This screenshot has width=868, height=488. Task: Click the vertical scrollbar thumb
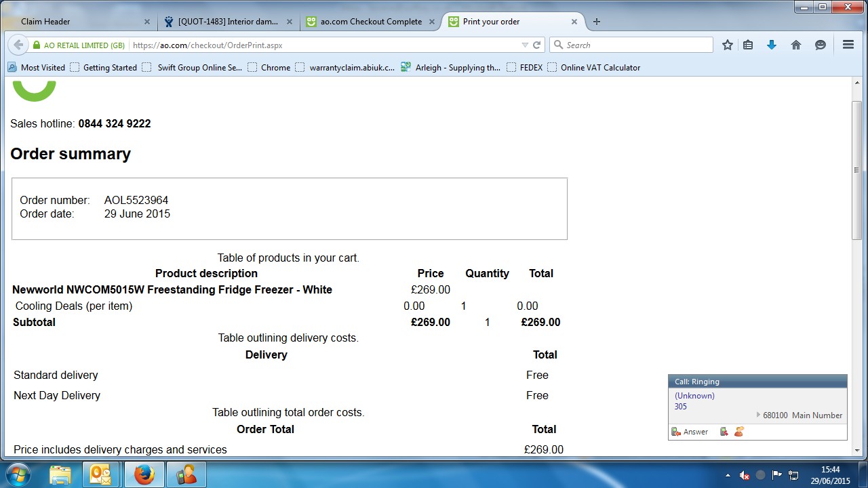coord(857,169)
